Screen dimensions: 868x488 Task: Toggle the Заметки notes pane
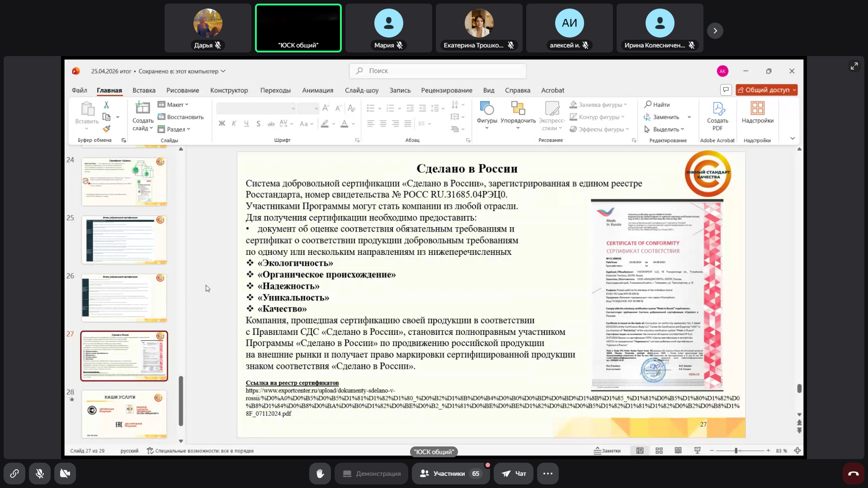point(607,450)
